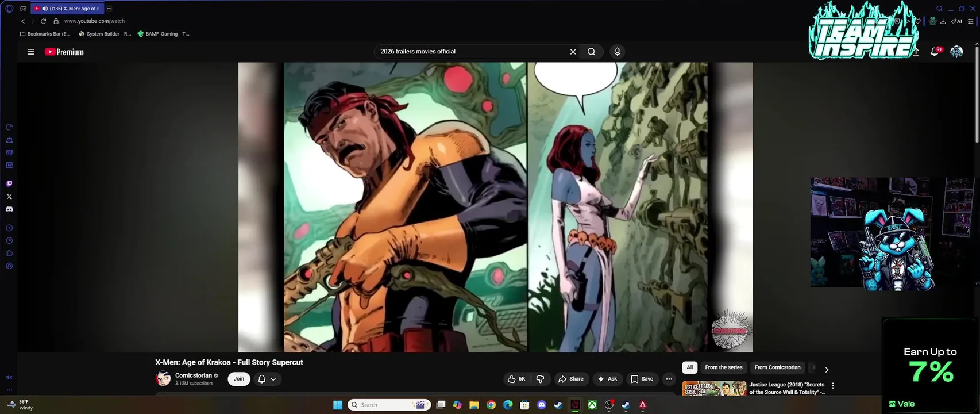The width and height of the screenshot is (980, 414).
Task: Click the Windows taskbar Search box
Action: pyautogui.click(x=389, y=405)
